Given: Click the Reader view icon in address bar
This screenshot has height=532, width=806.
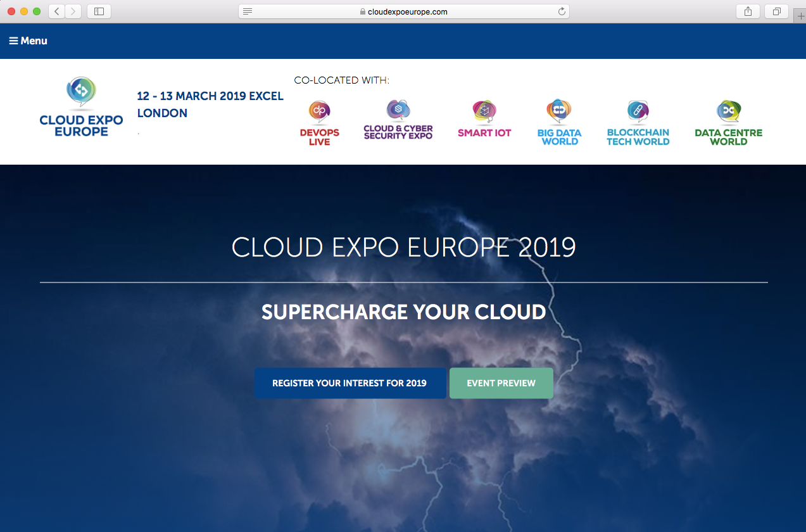Looking at the screenshot, I should point(248,11).
